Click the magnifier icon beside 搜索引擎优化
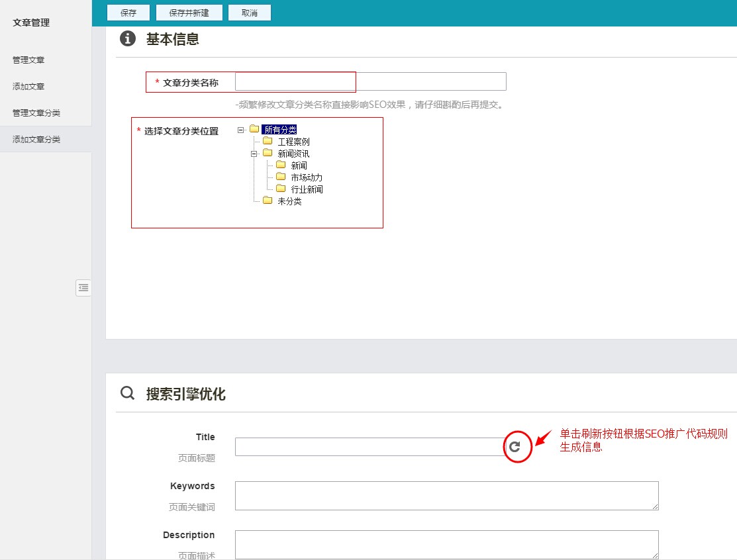 pyautogui.click(x=127, y=393)
